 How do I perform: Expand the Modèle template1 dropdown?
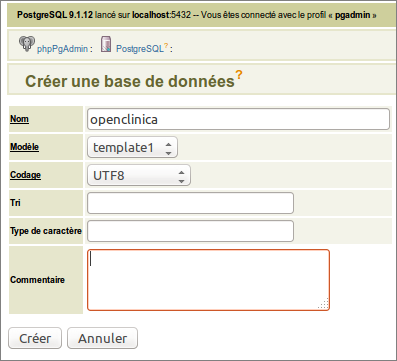coord(132,147)
